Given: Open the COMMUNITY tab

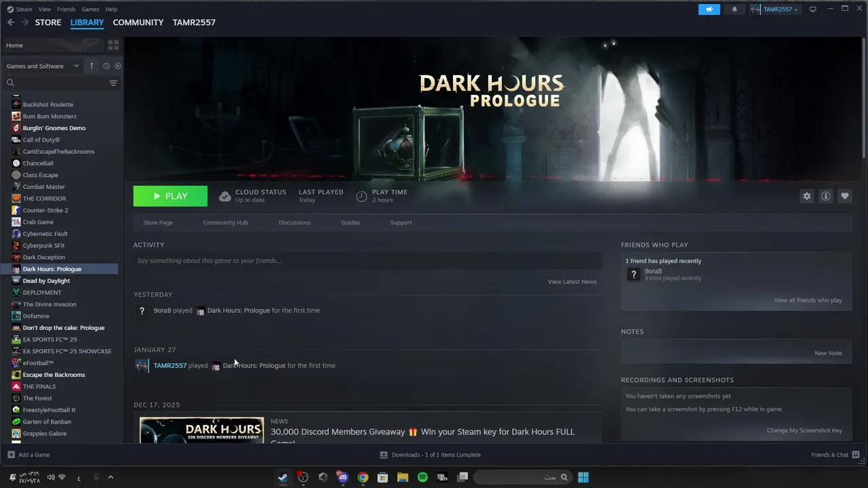Looking at the screenshot, I should (138, 22).
